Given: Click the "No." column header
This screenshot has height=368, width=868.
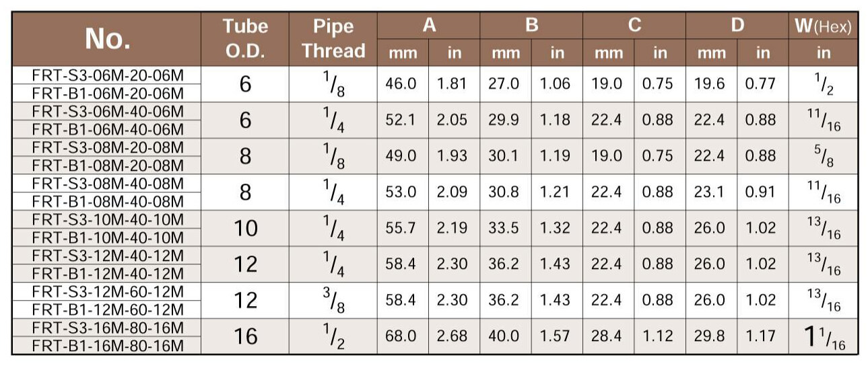Looking at the screenshot, I should 108,39.
